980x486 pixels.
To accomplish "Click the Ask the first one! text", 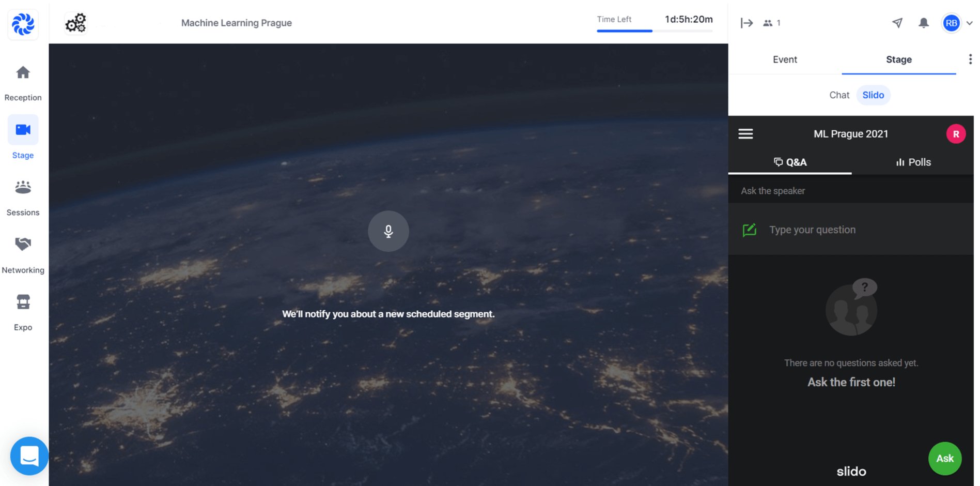I will [x=851, y=382].
